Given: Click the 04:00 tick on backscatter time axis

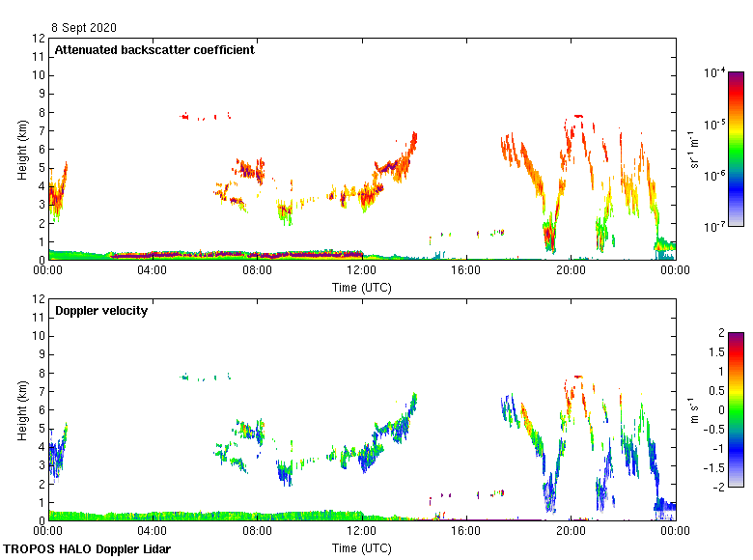Looking at the screenshot, I should tap(153, 271).
